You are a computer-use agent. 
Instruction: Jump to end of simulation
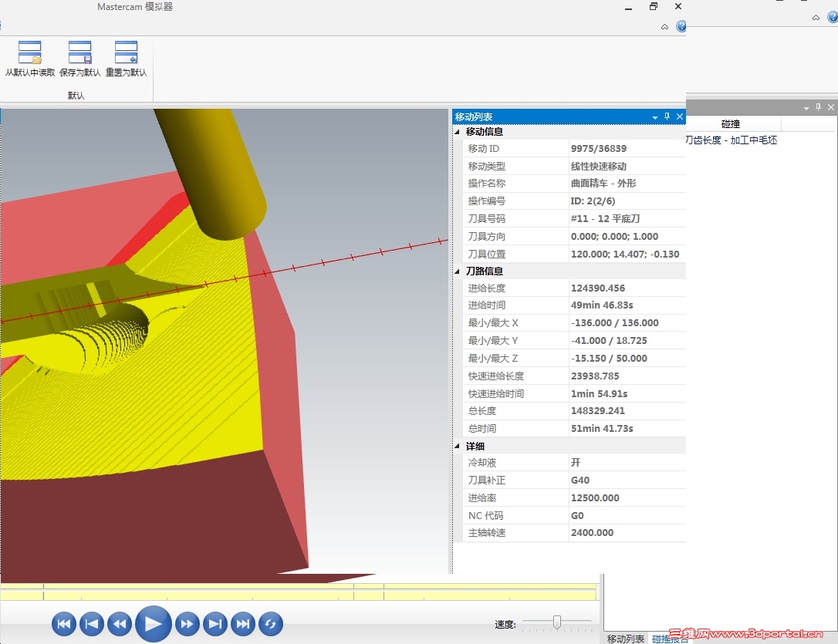point(242,624)
